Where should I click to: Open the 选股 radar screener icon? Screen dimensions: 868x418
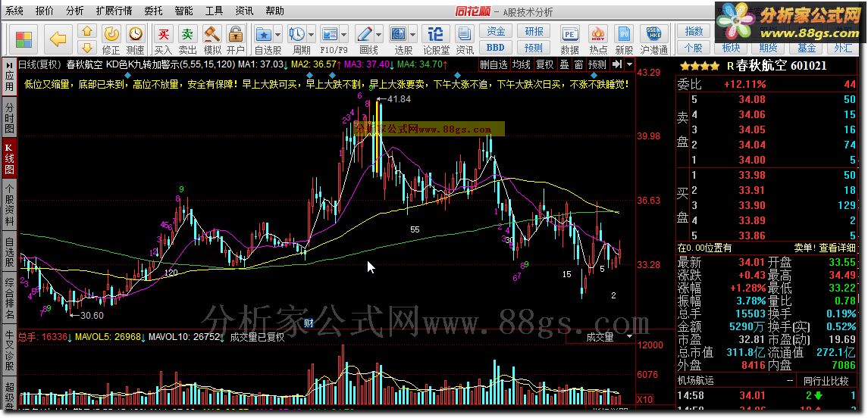pyautogui.click(x=399, y=35)
